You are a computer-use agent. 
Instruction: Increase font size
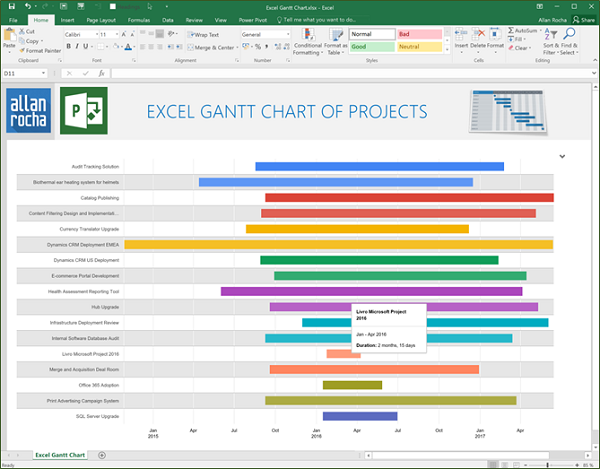coord(124,34)
